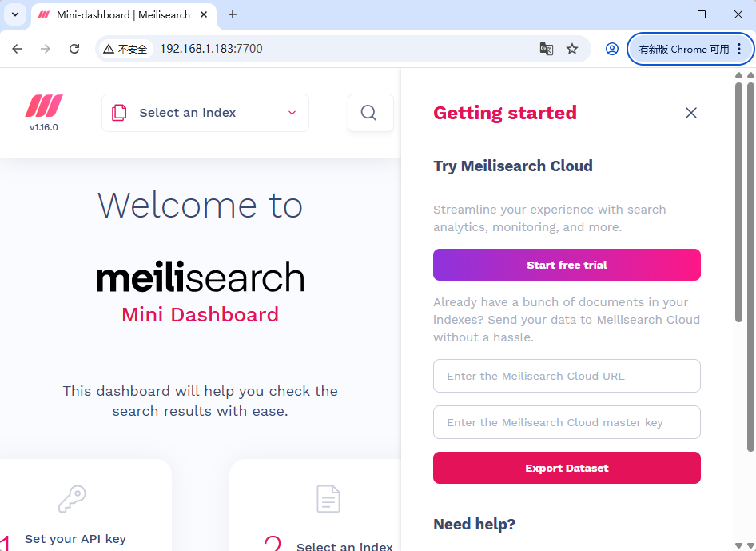The image size is (756, 551).
Task: Click the Export Dataset button
Action: (x=566, y=468)
